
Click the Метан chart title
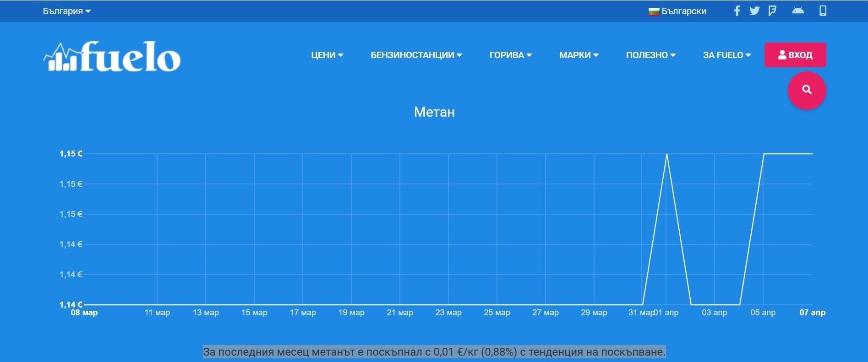click(x=434, y=112)
